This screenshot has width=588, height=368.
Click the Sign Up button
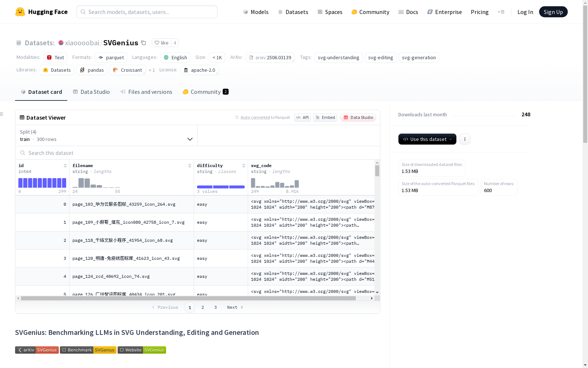click(x=553, y=12)
